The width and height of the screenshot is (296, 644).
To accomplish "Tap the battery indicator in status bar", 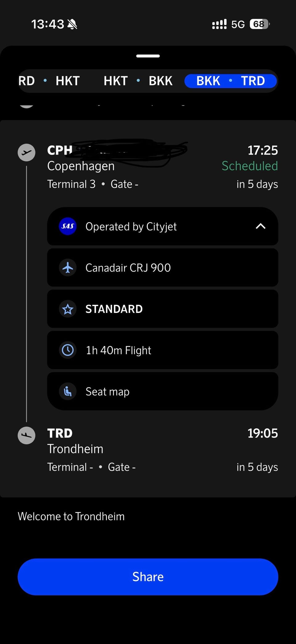I will pyautogui.click(x=259, y=24).
